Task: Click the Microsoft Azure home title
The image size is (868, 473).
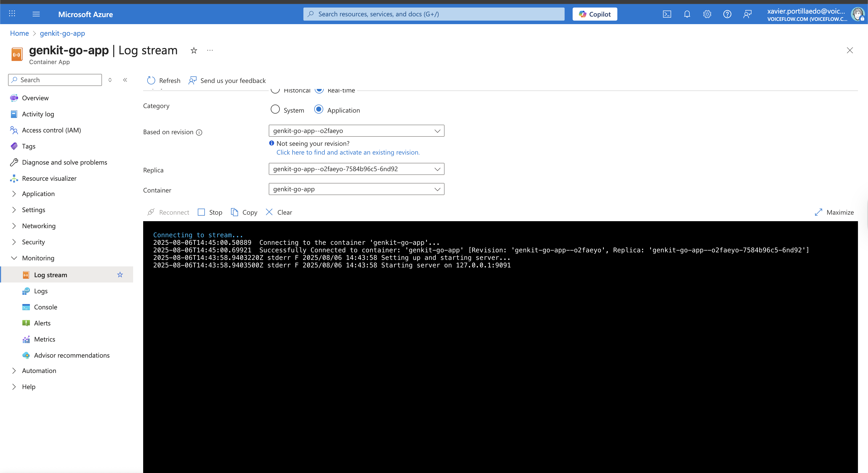Action: tap(86, 14)
